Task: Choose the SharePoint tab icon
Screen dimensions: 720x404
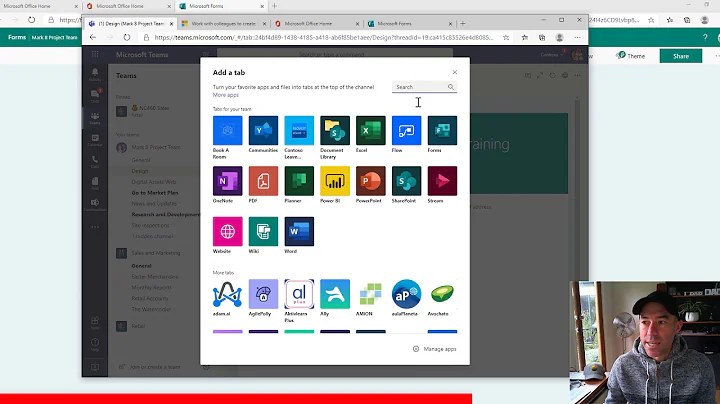Action: (406, 181)
